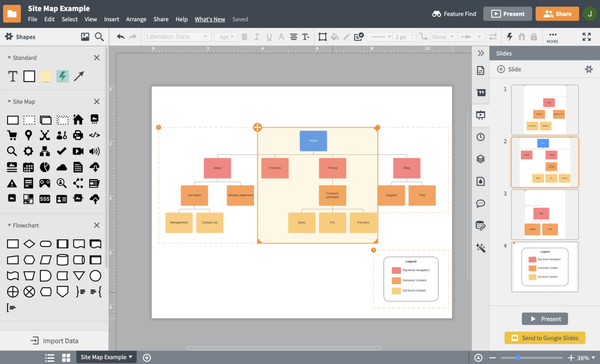Select the Text shape tool
The image size is (600, 364).
tap(13, 76)
